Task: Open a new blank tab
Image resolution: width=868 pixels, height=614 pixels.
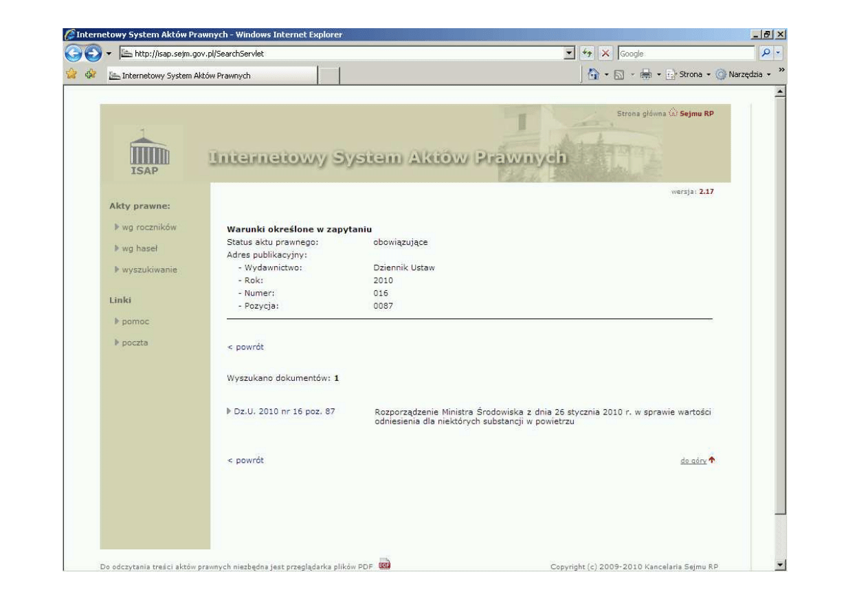Action: click(x=331, y=76)
